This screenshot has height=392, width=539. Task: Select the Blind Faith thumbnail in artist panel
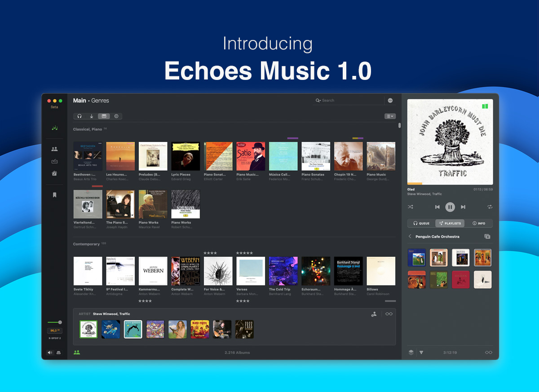[200, 329]
